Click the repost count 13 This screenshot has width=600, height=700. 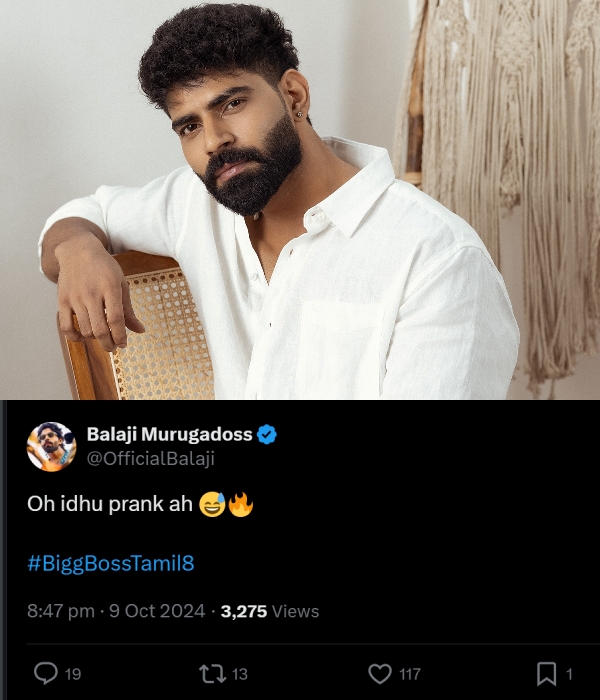[x=240, y=674]
